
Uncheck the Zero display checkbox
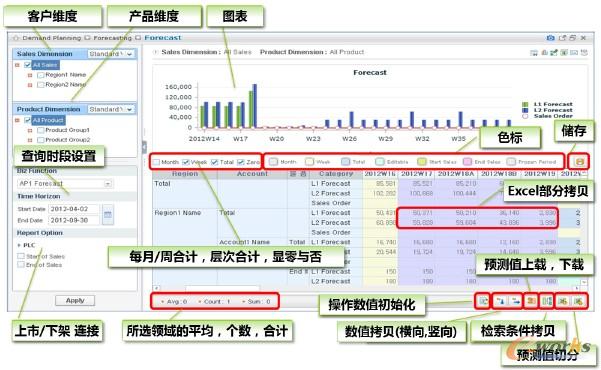point(241,162)
